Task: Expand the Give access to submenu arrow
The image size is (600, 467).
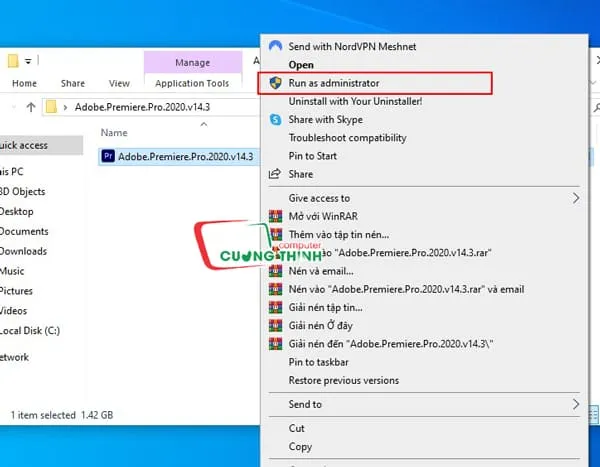Action: [x=576, y=198]
